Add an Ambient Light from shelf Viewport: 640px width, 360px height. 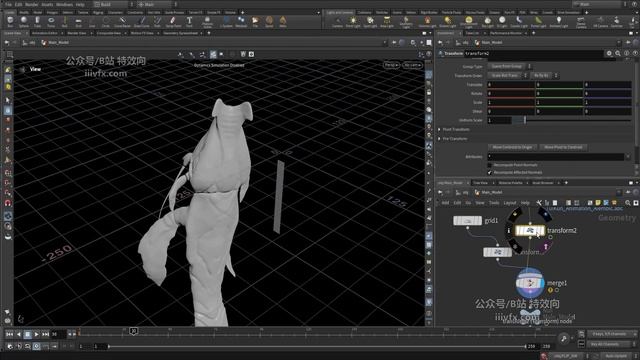click(x=559, y=22)
